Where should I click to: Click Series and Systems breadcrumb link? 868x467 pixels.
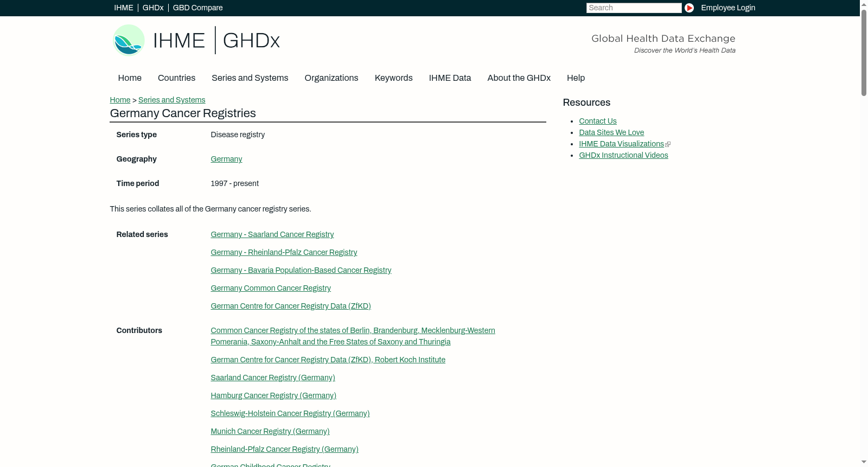pos(171,100)
